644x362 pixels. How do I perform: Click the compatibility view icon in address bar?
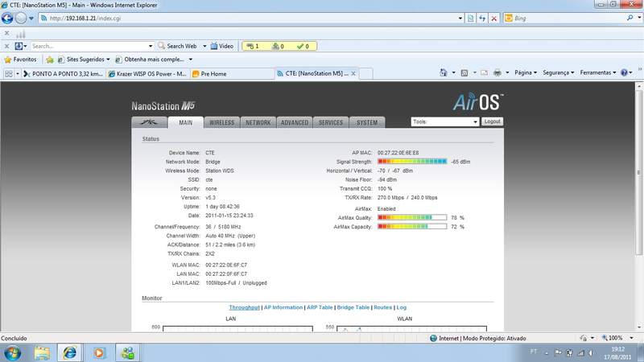(471, 18)
